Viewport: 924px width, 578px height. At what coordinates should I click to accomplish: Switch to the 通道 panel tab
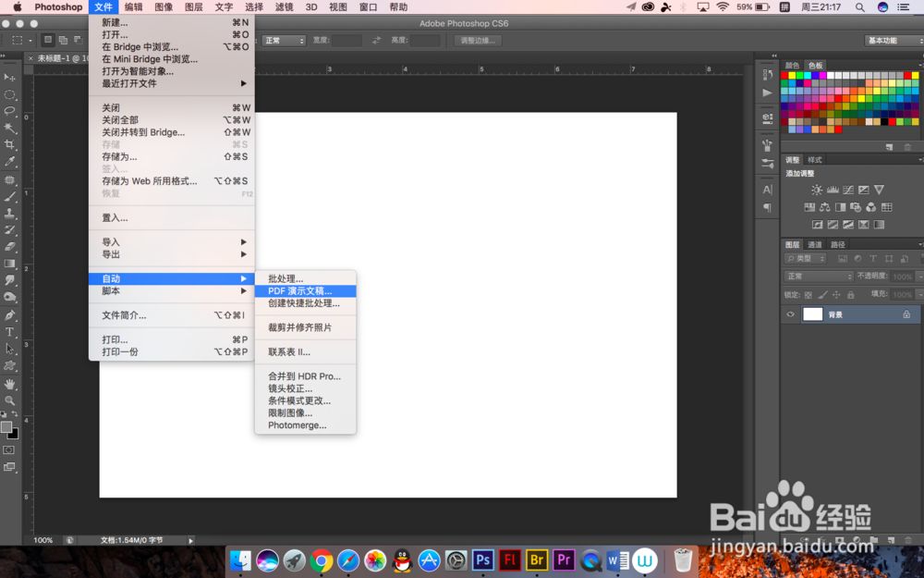[815, 243]
